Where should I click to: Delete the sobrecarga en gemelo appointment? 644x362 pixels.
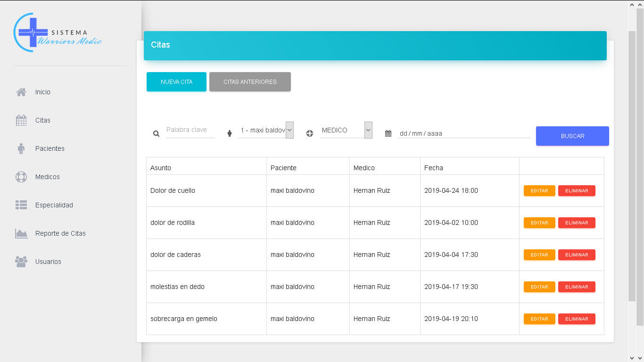coord(577,319)
